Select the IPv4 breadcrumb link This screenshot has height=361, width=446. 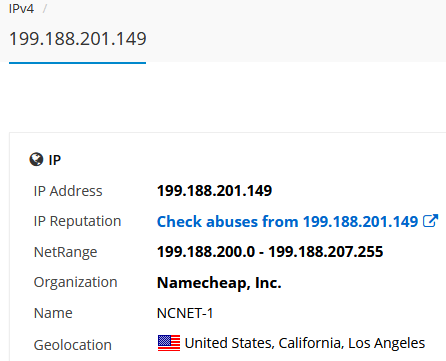click(x=21, y=9)
